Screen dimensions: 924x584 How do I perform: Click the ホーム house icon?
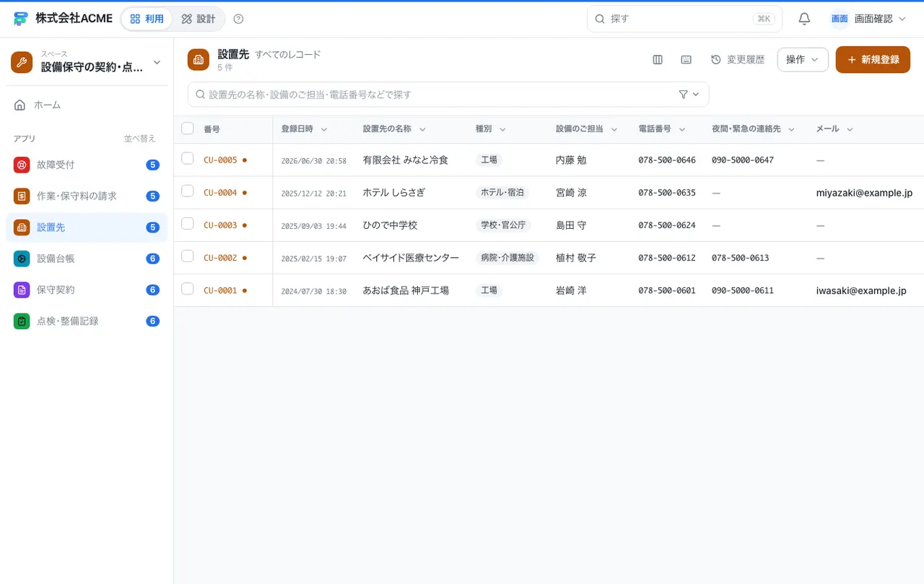pos(20,105)
